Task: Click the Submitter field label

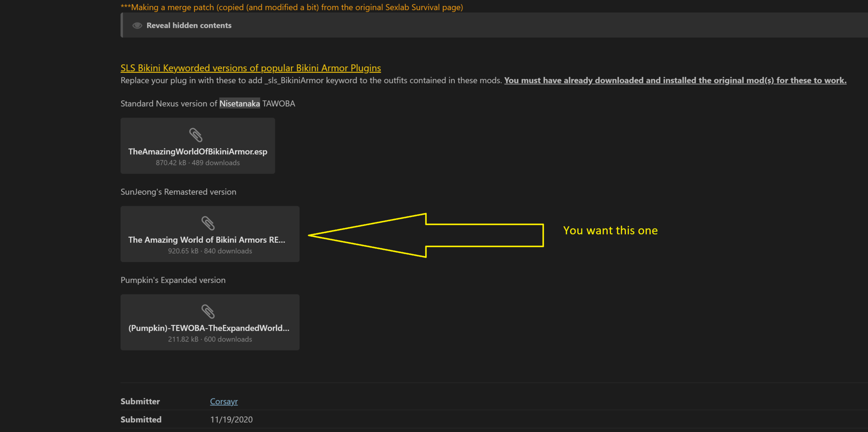Action: [140, 401]
